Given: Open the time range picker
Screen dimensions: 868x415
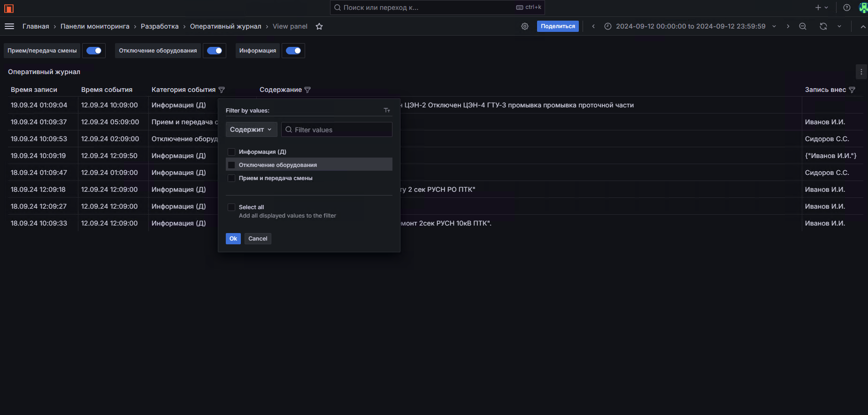Looking at the screenshot, I should coord(690,26).
